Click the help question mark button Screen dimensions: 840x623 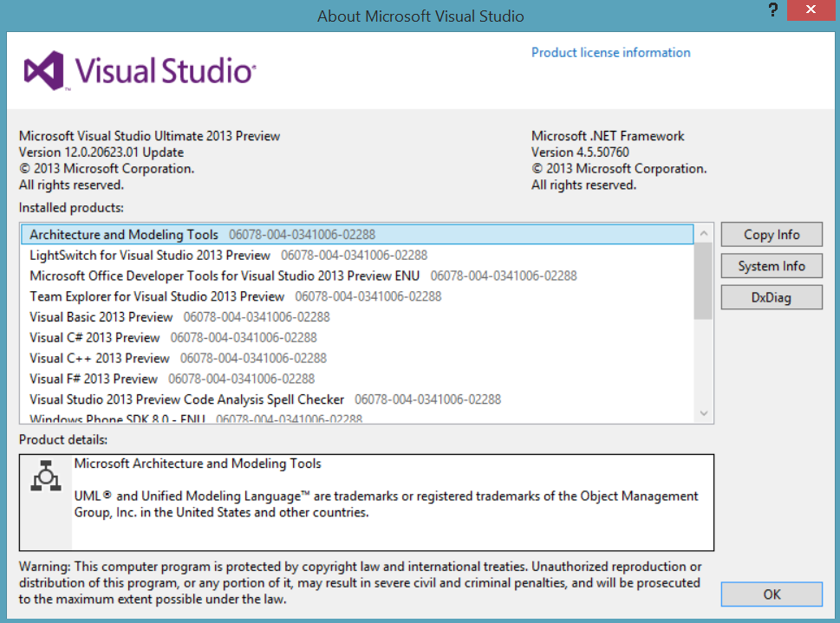tap(772, 10)
